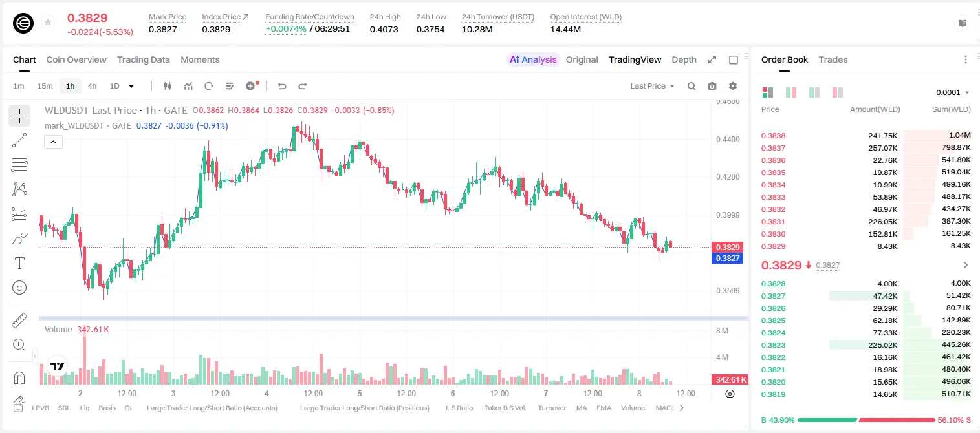The width and height of the screenshot is (980, 433).
Task: Switch to the Coin Overview tab
Action: 76,59
